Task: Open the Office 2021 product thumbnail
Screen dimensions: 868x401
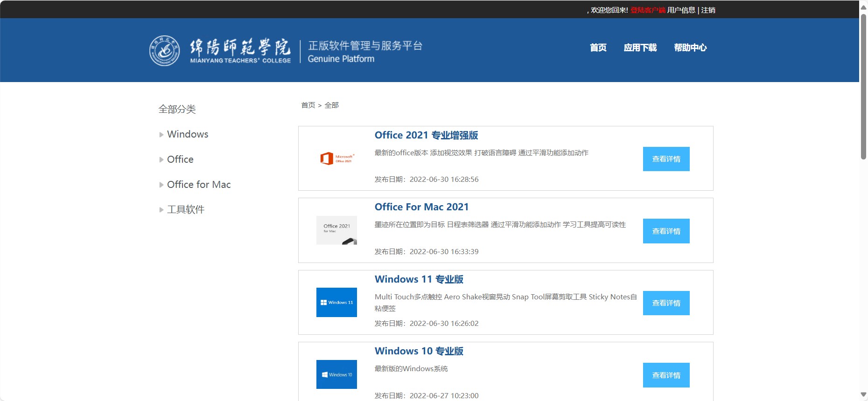Action: [x=337, y=159]
